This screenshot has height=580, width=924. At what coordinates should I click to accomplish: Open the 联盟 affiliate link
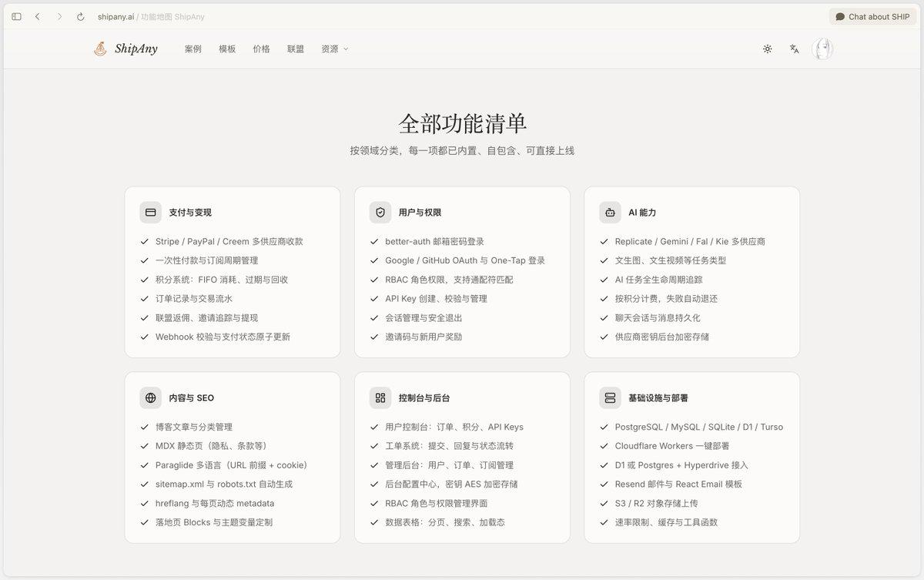pos(296,49)
